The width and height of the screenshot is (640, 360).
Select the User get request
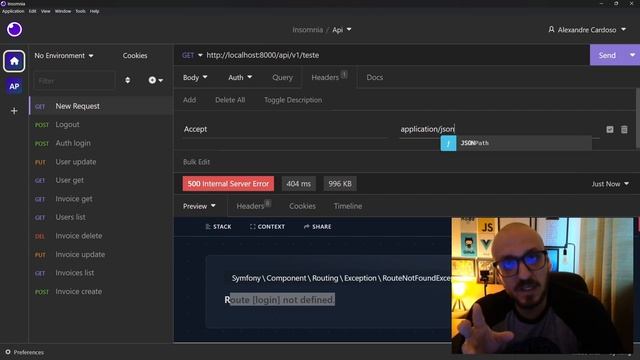[x=101, y=180]
